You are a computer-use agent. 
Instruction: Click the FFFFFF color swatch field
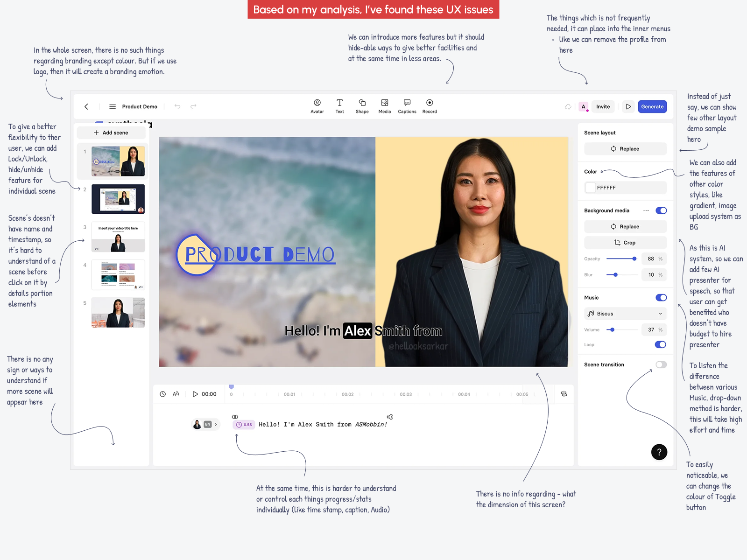[x=626, y=188]
